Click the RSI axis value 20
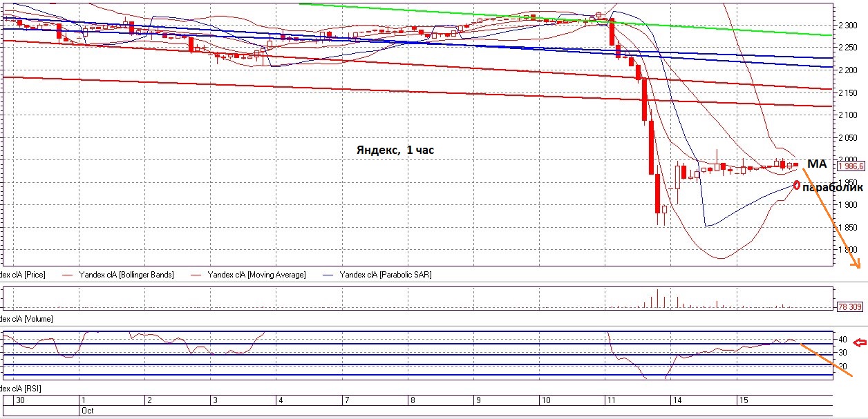 click(843, 365)
